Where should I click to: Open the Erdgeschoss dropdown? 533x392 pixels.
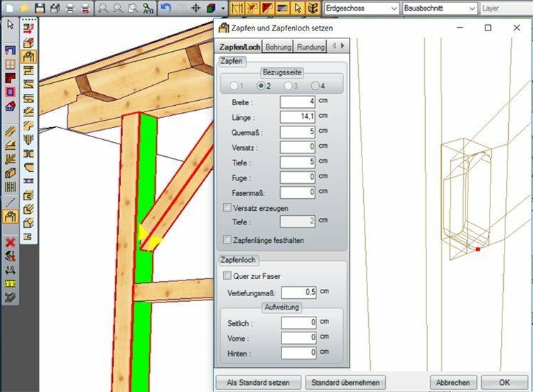[x=361, y=9]
